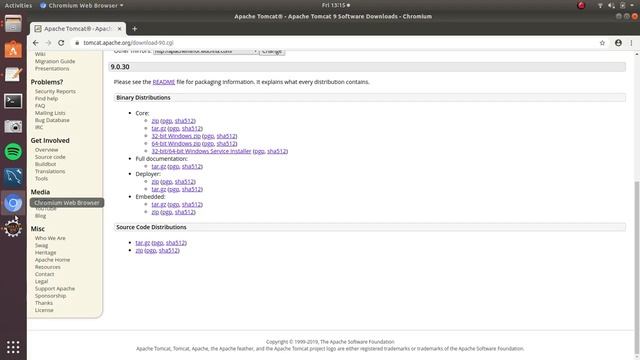Open Bug Database sidebar link
Image resolution: width=640 pixels, height=360 pixels.
click(x=52, y=120)
